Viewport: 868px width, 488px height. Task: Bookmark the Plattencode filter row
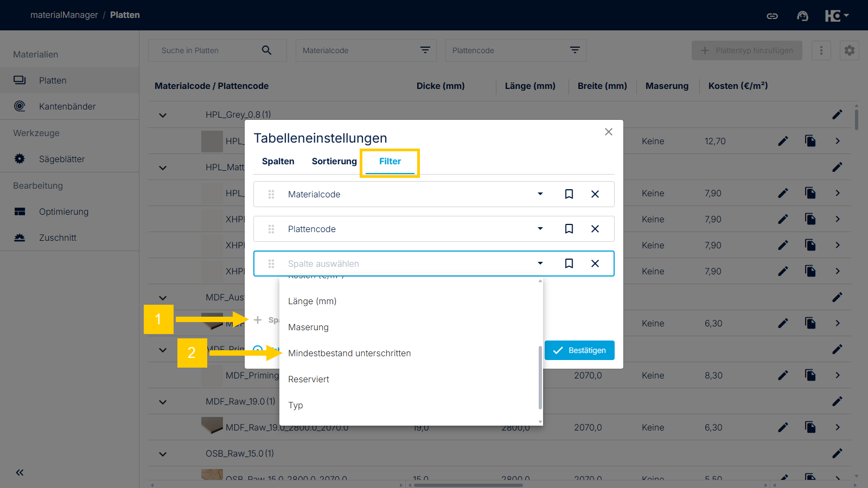pyautogui.click(x=569, y=229)
